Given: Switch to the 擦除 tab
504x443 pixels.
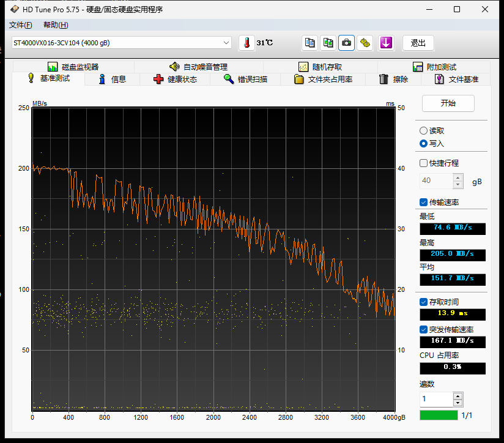Looking at the screenshot, I should (x=393, y=79).
